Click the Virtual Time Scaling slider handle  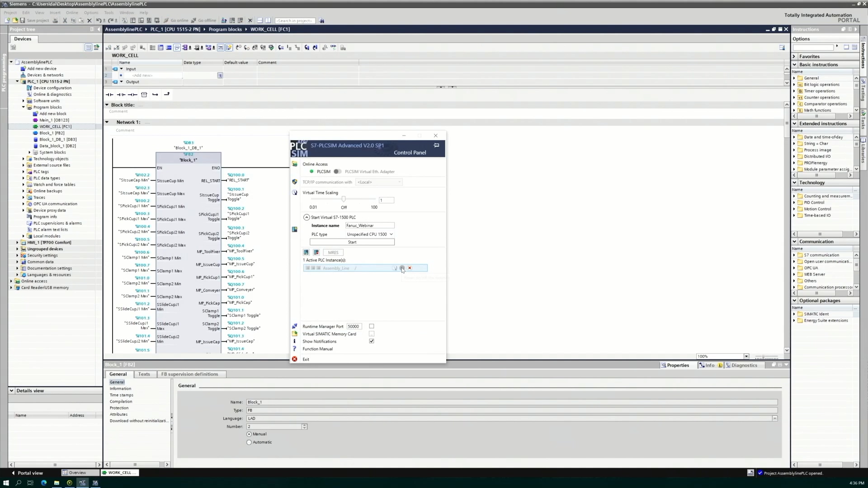tap(344, 199)
